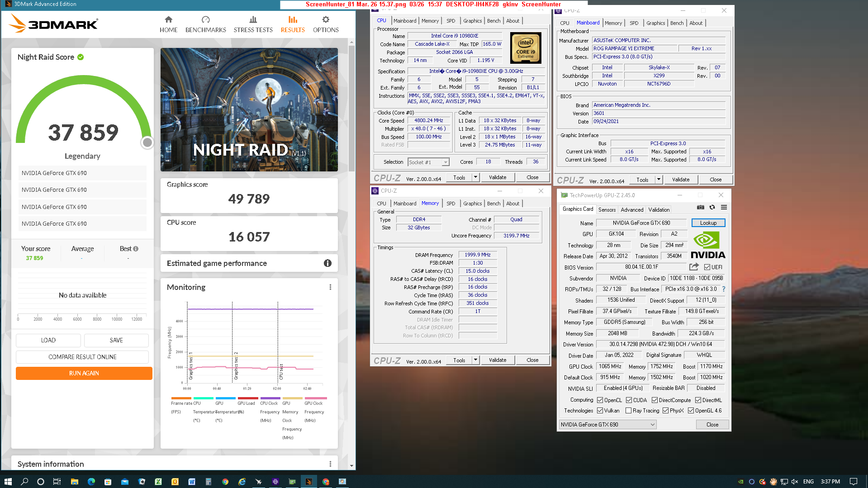Refresh GPU-Z readings
Screen dimensions: 868x488
(712, 207)
